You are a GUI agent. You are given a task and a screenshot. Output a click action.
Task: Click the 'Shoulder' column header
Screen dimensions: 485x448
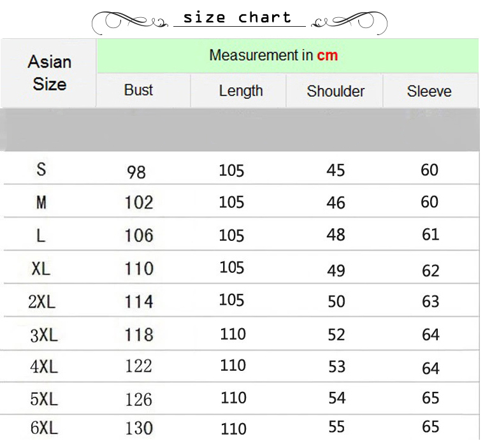(335, 90)
